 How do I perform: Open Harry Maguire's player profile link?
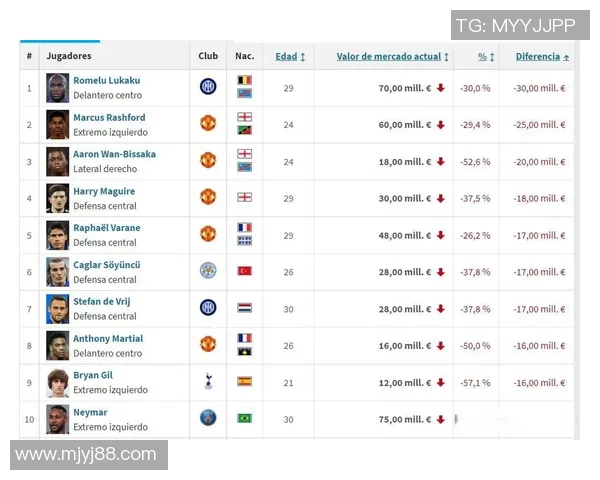(x=104, y=191)
